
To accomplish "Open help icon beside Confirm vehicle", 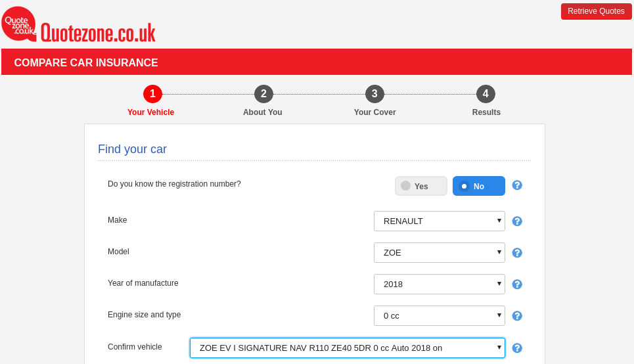I will click(517, 348).
